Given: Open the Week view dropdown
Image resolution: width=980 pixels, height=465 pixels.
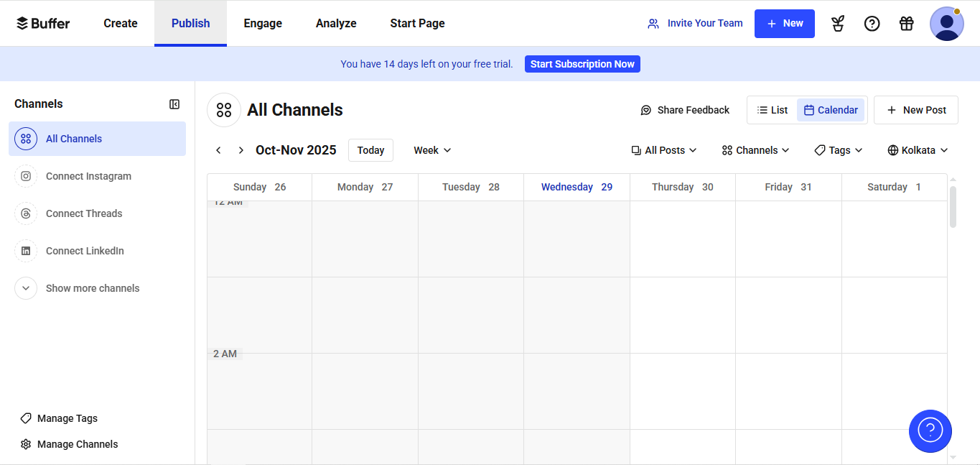Looking at the screenshot, I should pos(432,150).
